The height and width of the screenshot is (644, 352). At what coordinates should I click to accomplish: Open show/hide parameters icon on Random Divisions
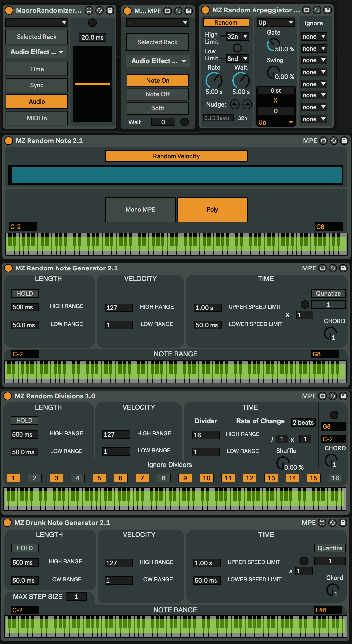pos(322,396)
